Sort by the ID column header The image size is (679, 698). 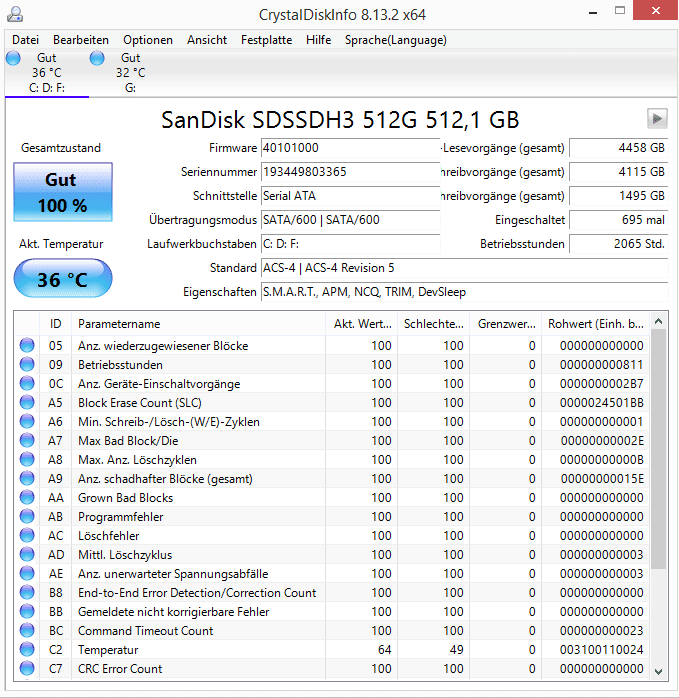pos(55,324)
